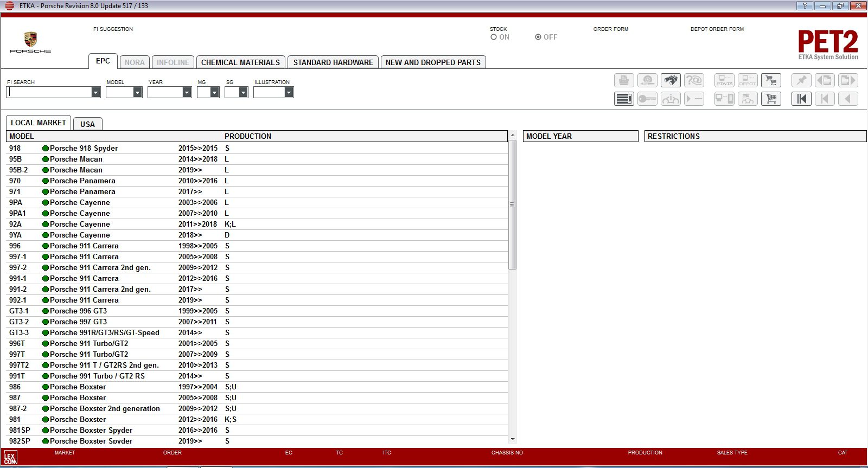Click the model list scroll-down arrow
This screenshot has height=468, width=868.
tap(512, 439)
